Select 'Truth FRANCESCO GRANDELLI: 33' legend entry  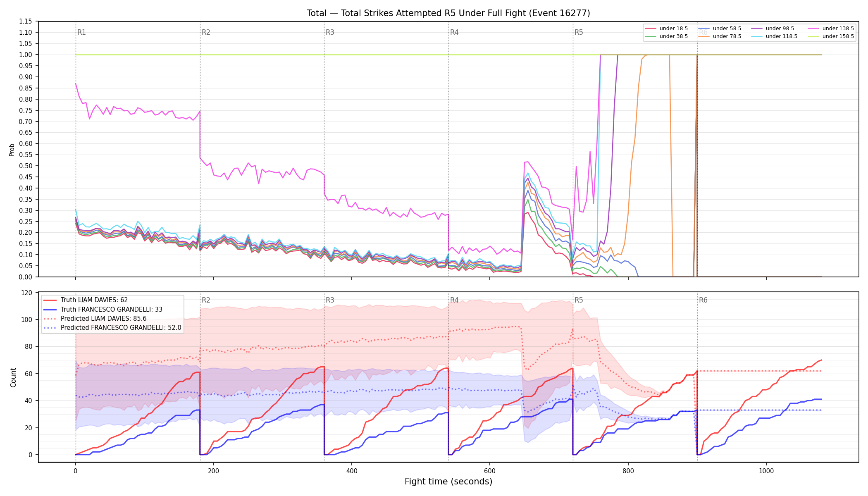pos(103,309)
